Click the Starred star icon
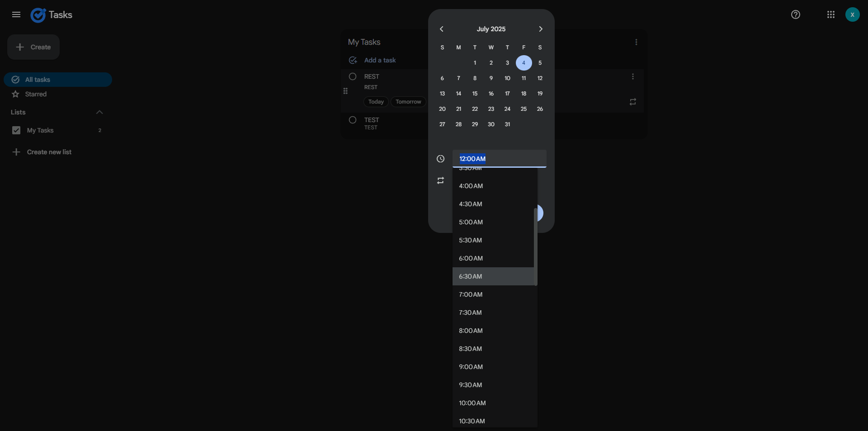This screenshot has height=431, width=868. tap(16, 94)
